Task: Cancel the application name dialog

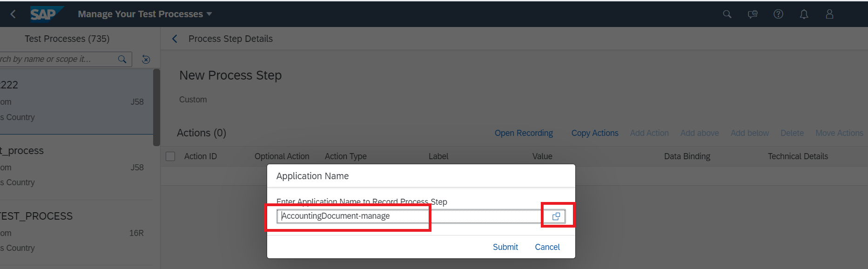Action: tap(547, 247)
